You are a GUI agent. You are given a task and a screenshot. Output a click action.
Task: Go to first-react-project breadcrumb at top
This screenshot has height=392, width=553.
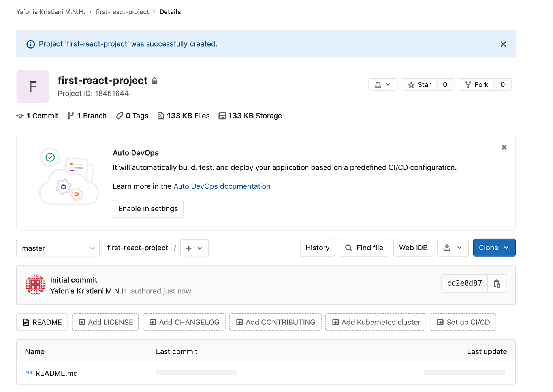tap(122, 12)
